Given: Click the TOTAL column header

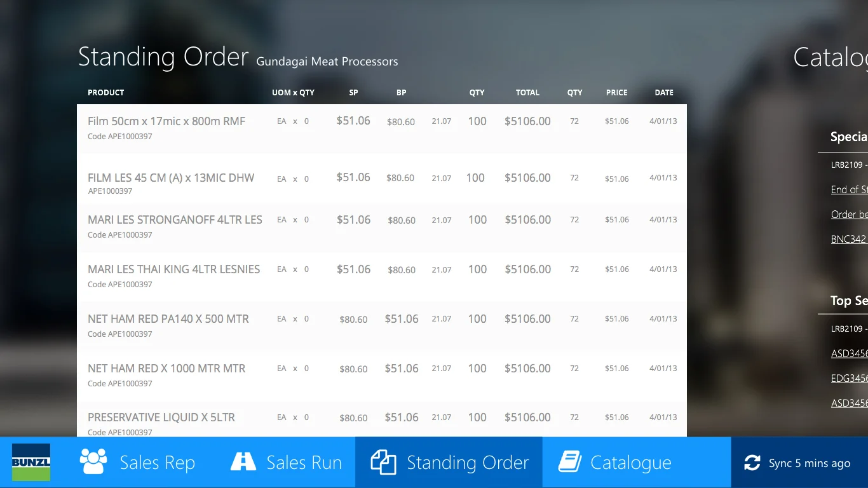Looking at the screenshot, I should coord(527,93).
